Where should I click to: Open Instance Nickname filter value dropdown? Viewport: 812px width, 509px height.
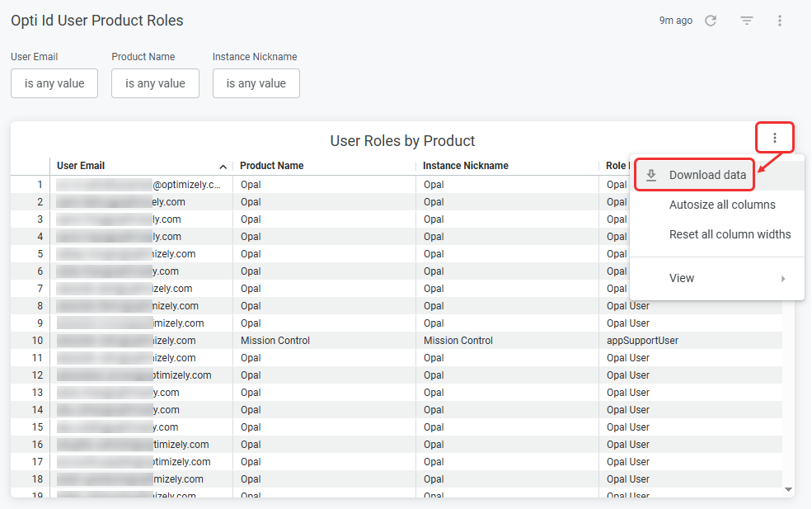coord(256,83)
